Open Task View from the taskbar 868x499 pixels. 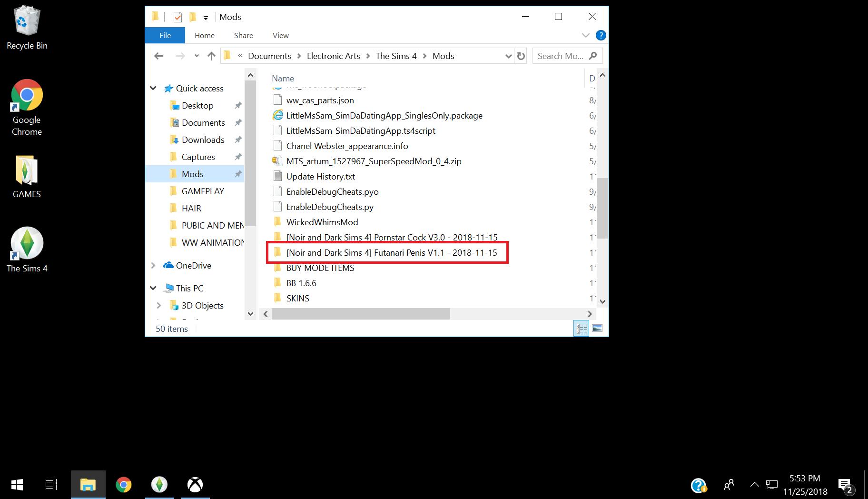click(x=51, y=485)
